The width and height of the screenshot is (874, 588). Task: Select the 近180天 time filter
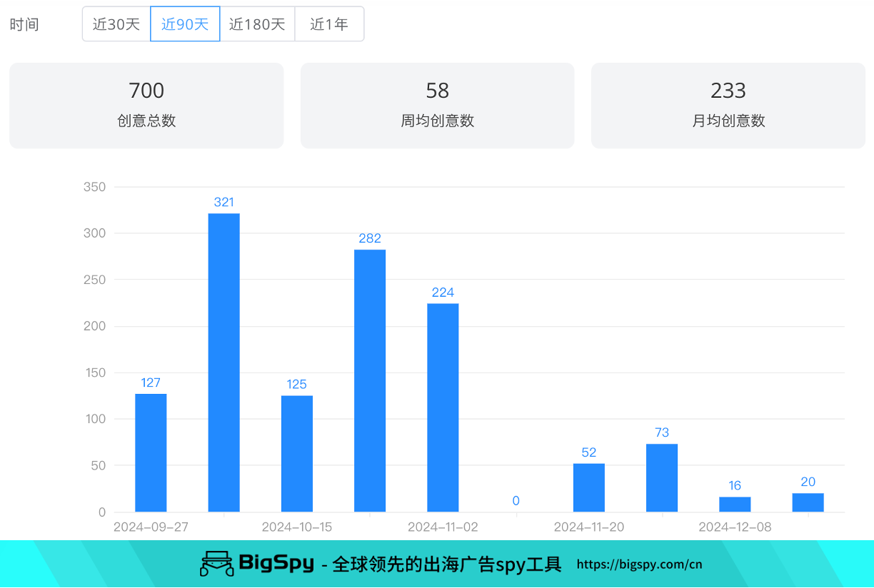257,24
